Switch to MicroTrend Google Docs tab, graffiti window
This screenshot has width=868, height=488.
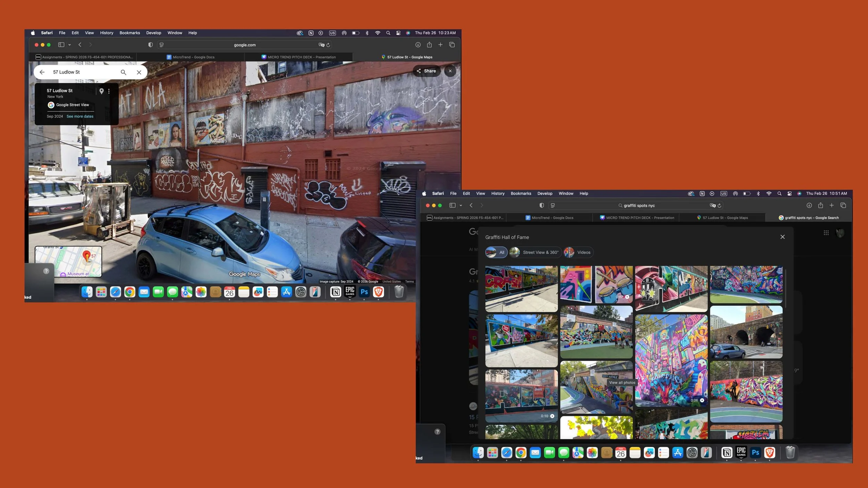(x=549, y=218)
